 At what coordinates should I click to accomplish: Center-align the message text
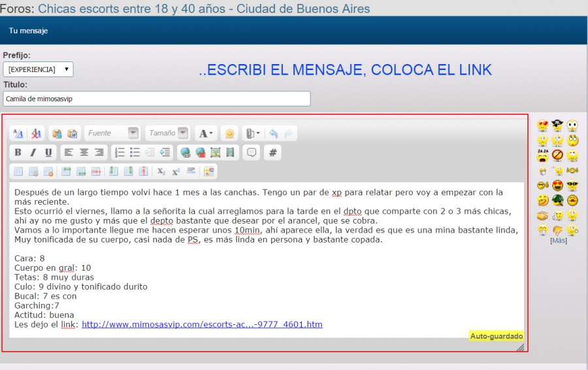84,152
